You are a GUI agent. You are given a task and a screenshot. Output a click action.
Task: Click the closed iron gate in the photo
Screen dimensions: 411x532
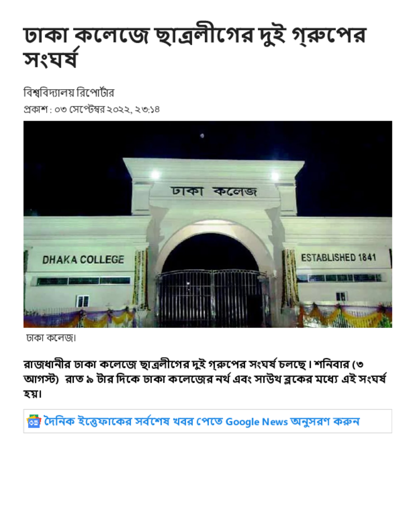point(213,298)
